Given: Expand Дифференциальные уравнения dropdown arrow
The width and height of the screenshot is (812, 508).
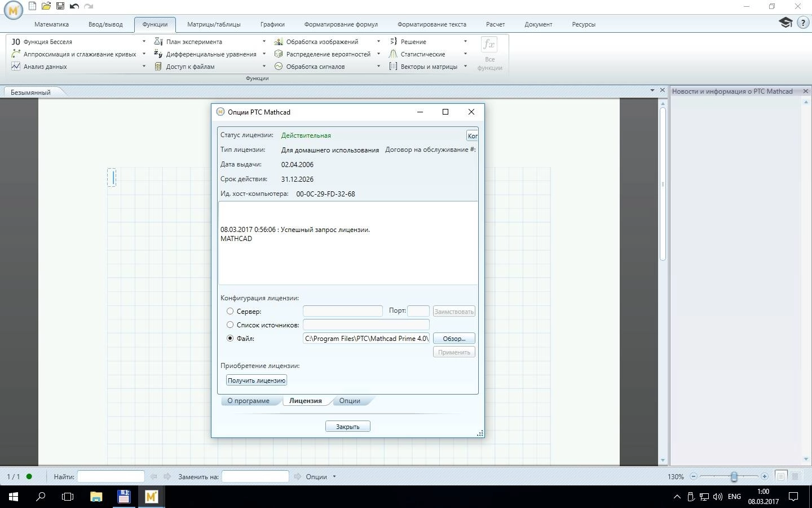Looking at the screenshot, I should [x=264, y=54].
